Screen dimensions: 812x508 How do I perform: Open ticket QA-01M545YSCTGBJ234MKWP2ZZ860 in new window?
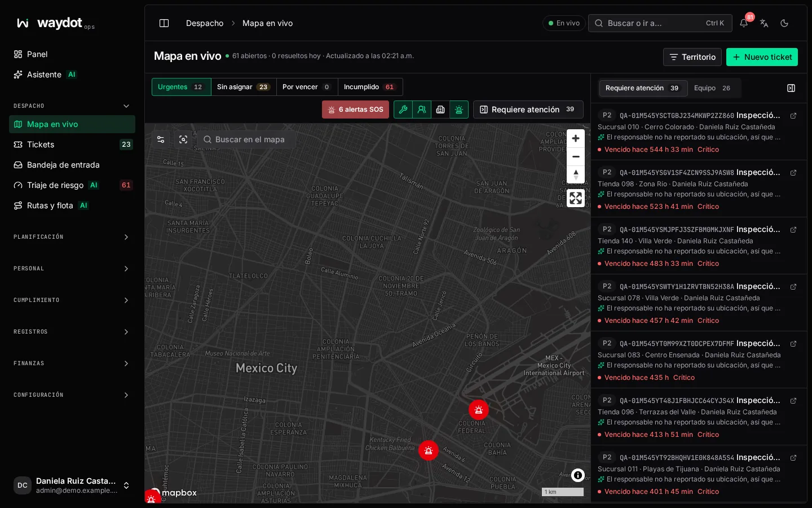point(793,115)
